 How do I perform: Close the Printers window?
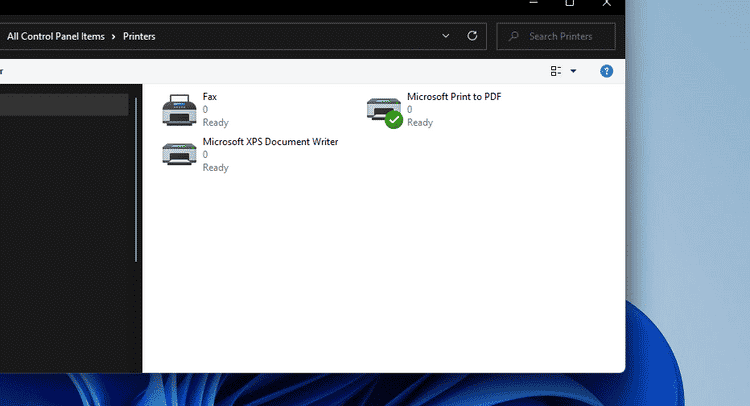coord(606,3)
